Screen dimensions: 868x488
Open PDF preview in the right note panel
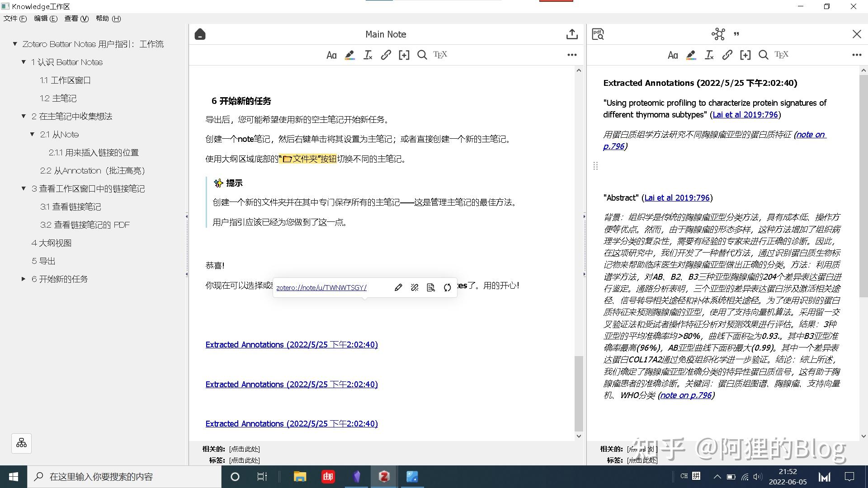[597, 34]
